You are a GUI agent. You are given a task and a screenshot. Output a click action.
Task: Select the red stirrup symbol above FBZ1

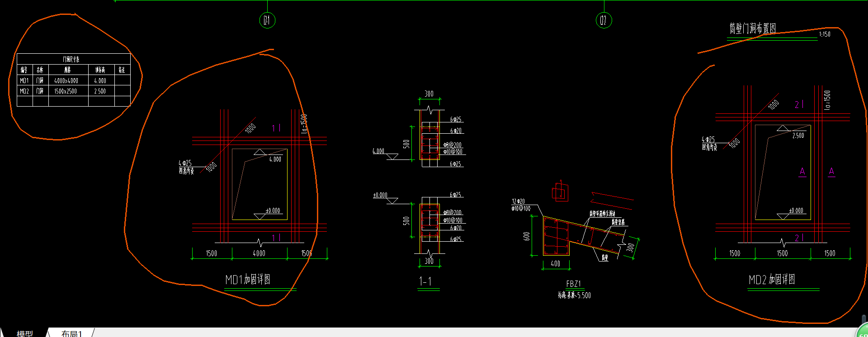click(560, 192)
